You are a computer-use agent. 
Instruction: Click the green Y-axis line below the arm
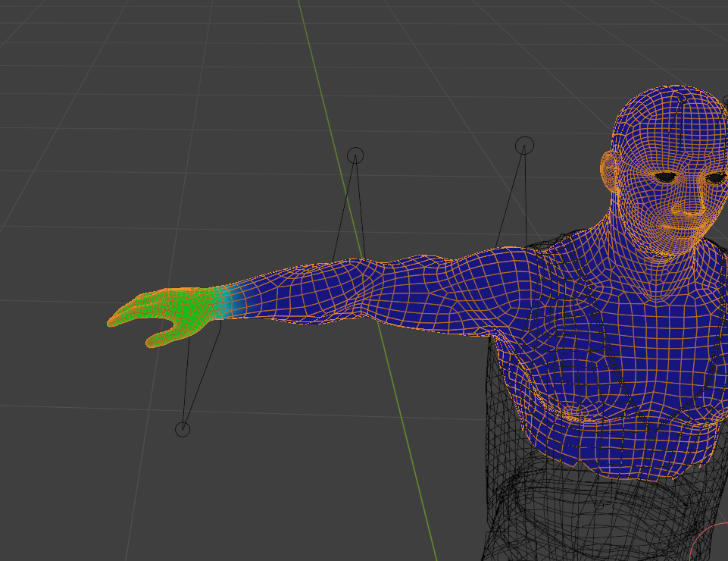pyautogui.click(x=409, y=455)
